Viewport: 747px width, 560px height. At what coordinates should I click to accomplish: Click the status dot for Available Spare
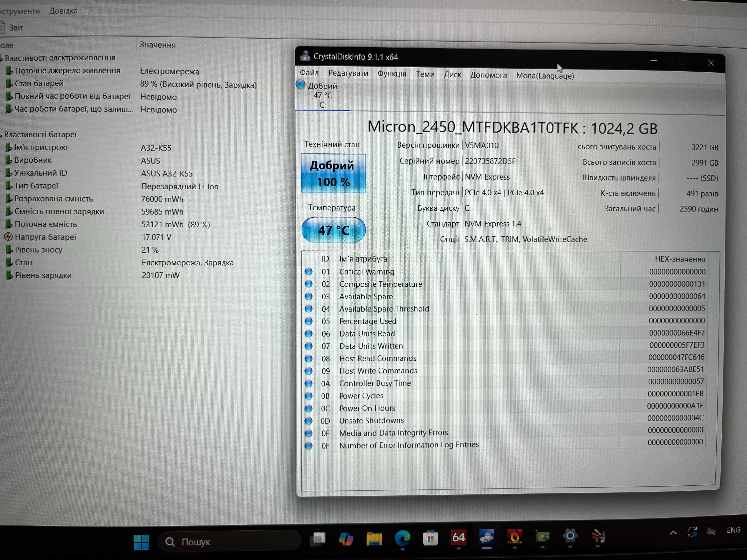pos(308,296)
